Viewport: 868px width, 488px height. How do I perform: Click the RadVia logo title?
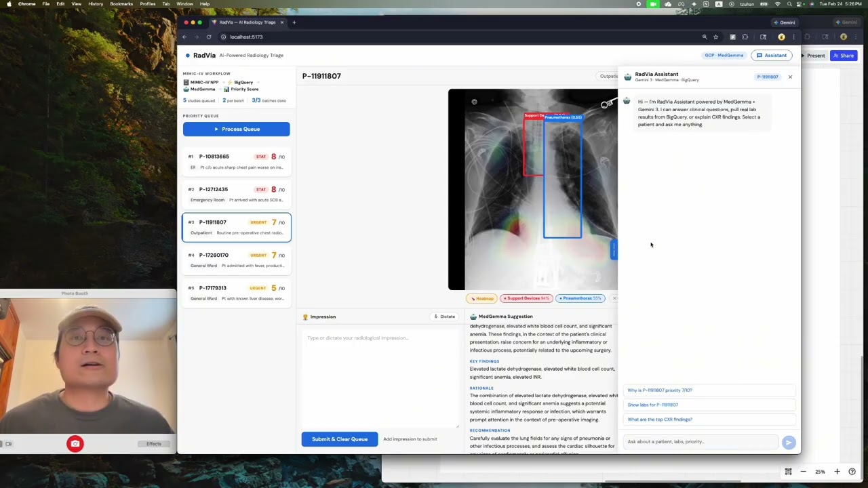(204, 56)
